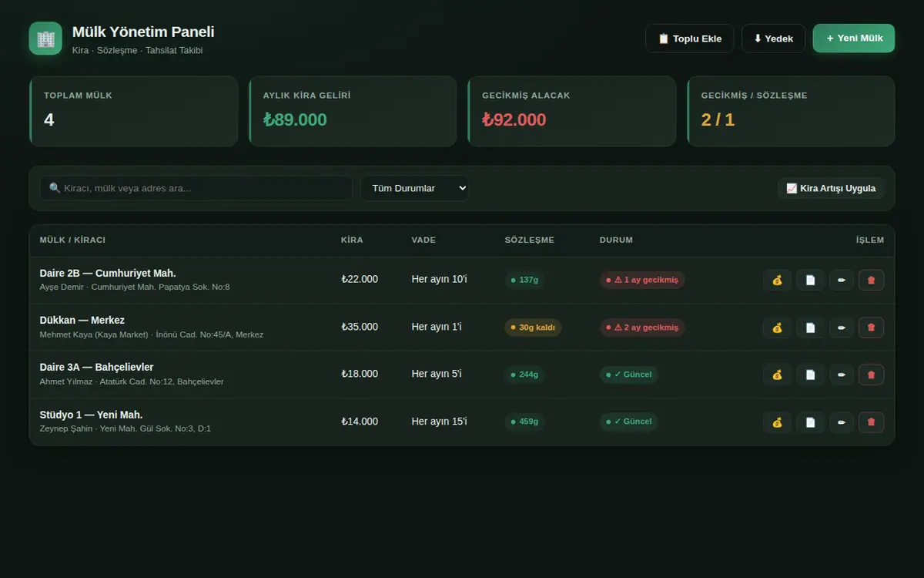The width and height of the screenshot is (924, 578).
Task: Record payment for Daire 3A — Bahçelievler
Action: pyautogui.click(x=777, y=375)
